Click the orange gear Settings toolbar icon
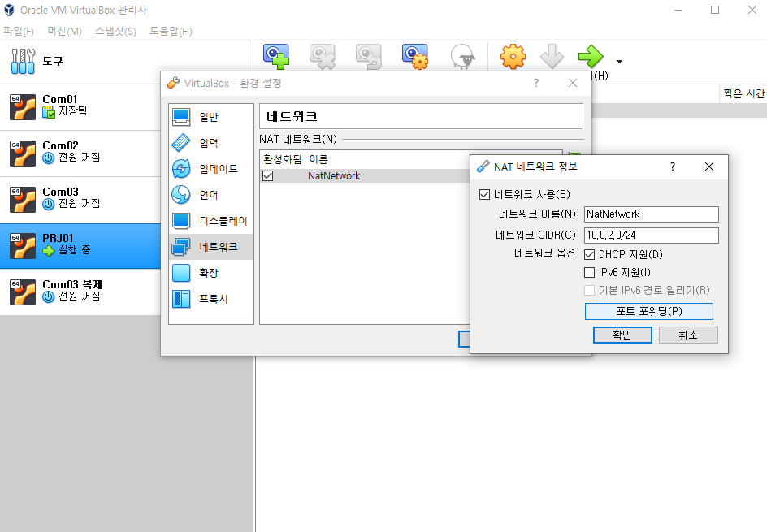Viewport: 767px width, 532px height. pos(513,57)
